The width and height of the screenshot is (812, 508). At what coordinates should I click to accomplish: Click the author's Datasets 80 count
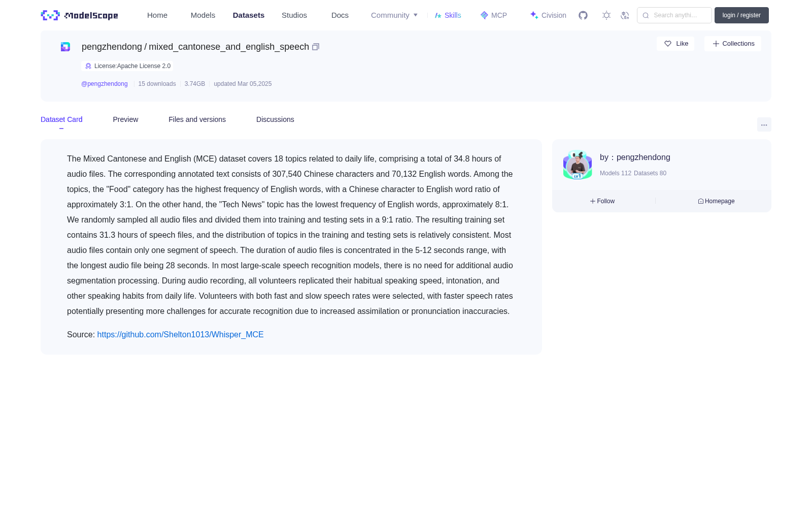(650, 173)
